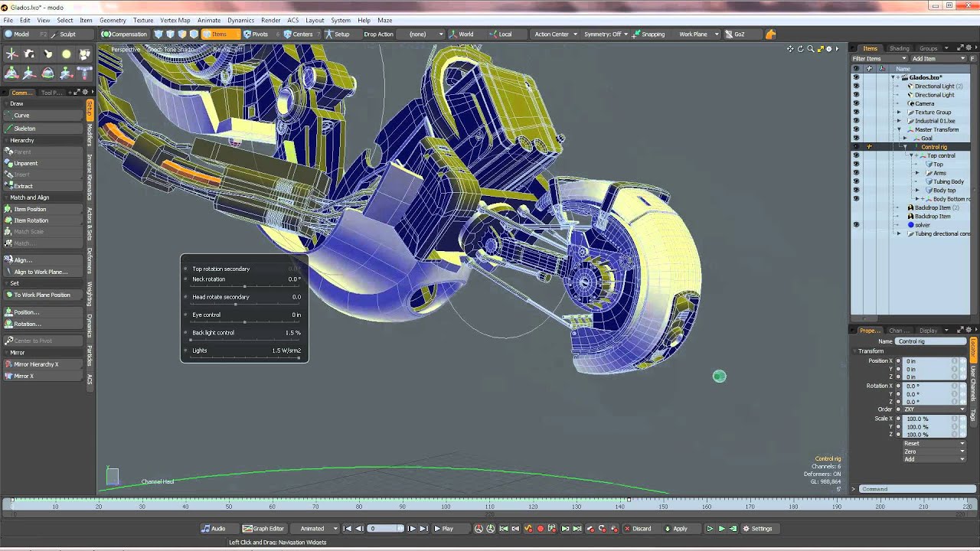Select the Vertices selection mode cube
Screen dimensions: 980x551
pyautogui.click(x=158, y=34)
